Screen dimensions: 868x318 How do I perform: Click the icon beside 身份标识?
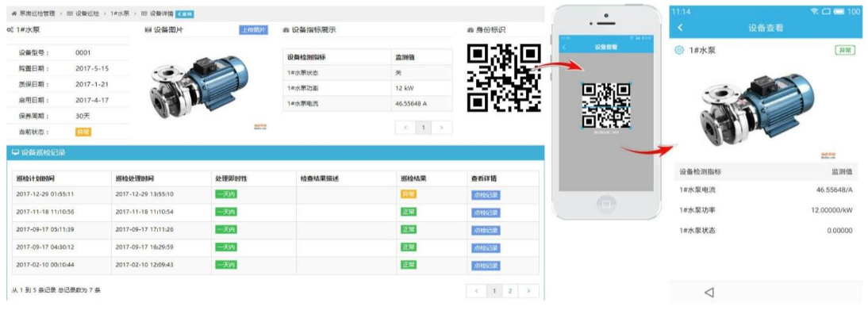[470, 30]
